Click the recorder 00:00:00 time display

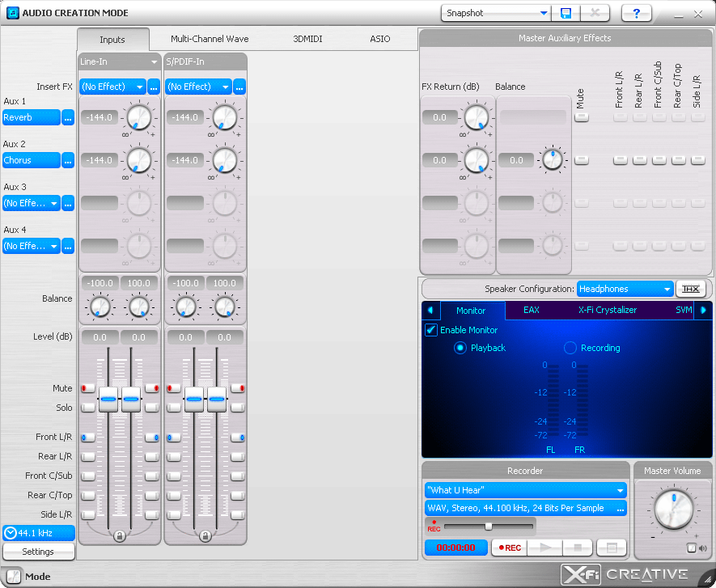click(455, 548)
